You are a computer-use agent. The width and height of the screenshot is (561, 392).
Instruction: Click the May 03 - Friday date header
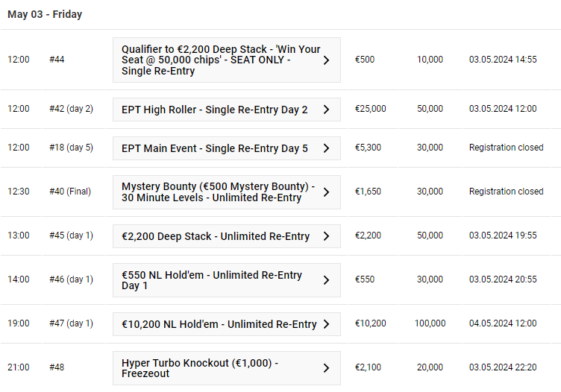pyautogui.click(x=45, y=14)
